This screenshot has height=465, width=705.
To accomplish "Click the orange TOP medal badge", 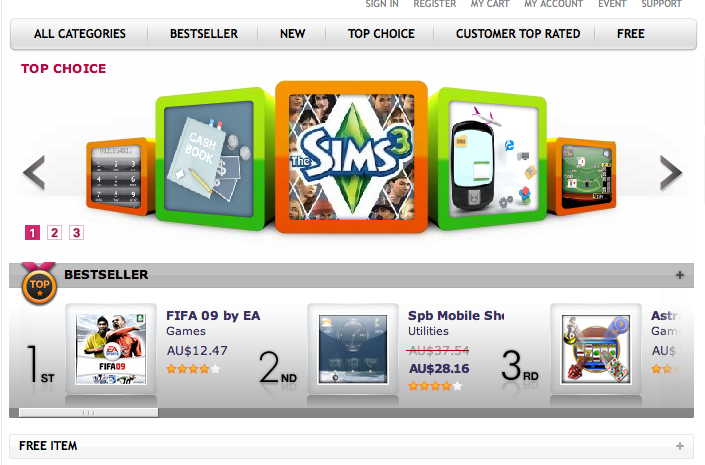I will coord(39,285).
